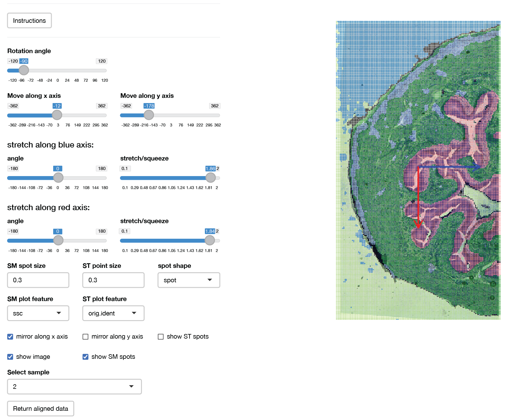Image resolution: width=505 pixels, height=420 pixels.
Task: Expand the Select sample dropdown
Action: pyautogui.click(x=74, y=387)
